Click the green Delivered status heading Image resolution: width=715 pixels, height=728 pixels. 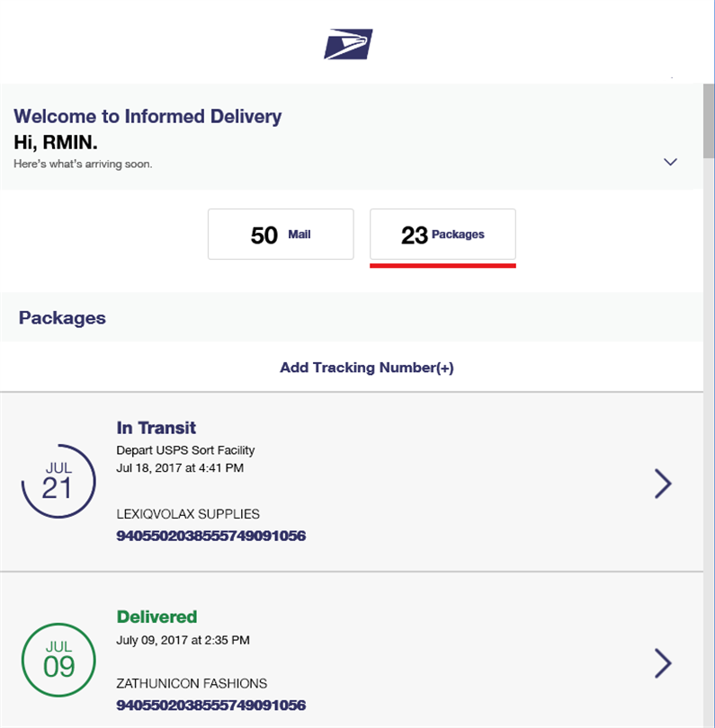(x=157, y=617)
